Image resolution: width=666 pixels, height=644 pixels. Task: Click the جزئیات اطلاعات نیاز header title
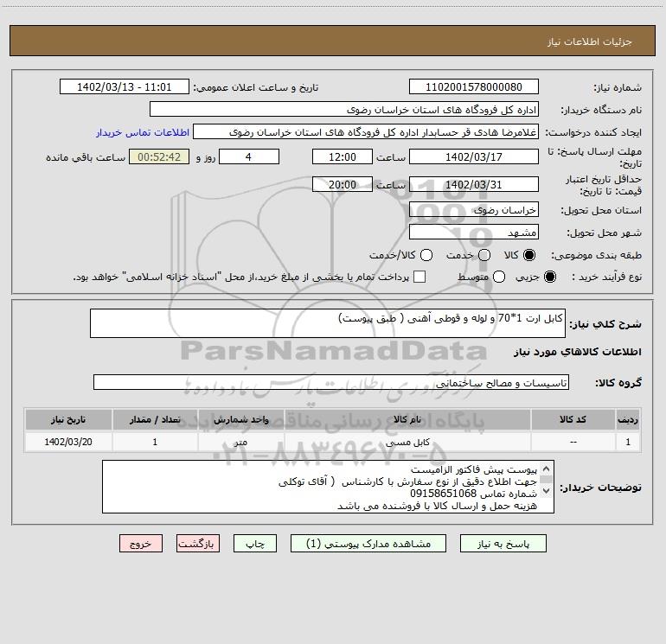[x=590, y=41]
